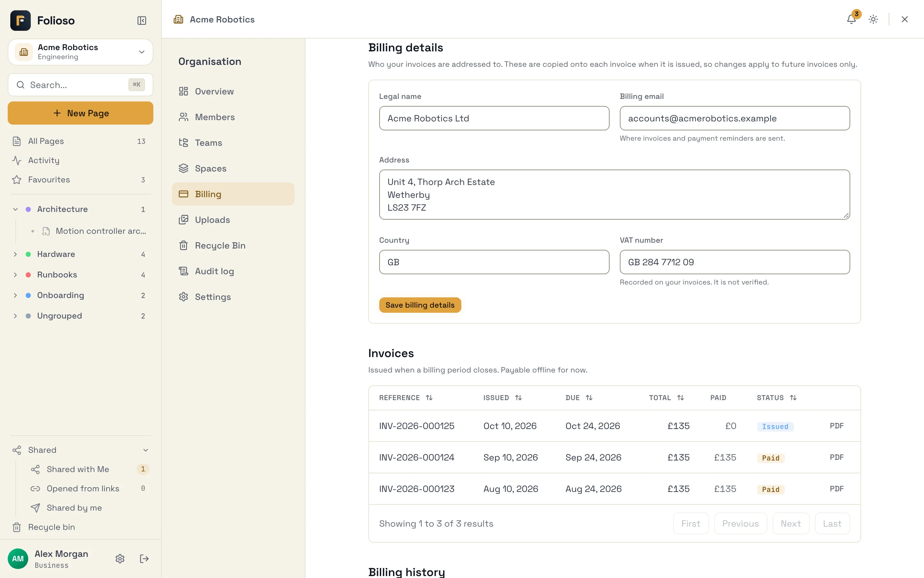Open All Pages list
The height and width of the screenshot is (578, 924).
[x=80, y=141]
